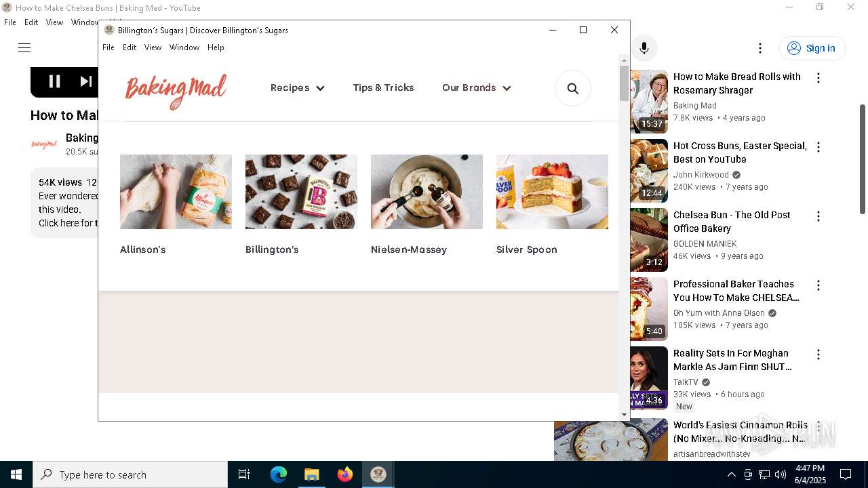Click Meghan Markle TalkTV video thumbnail
This screenshot has height=488, width=868.
(649, 378)
